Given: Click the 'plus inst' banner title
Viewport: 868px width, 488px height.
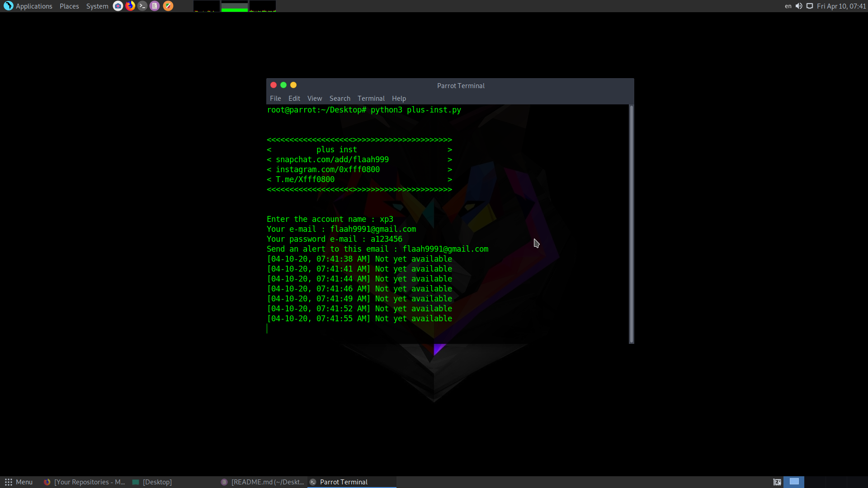Looking at the screenshot, I should (337, 150).
